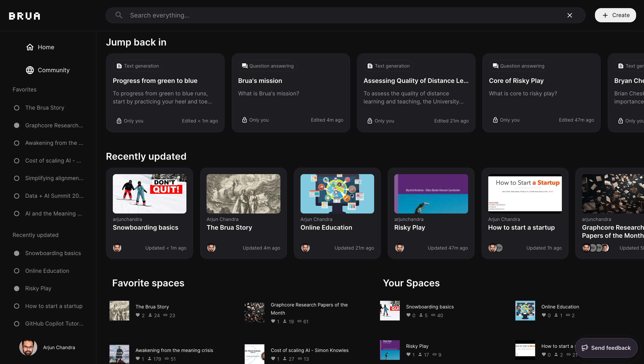
Task: Click the Community globe icon
Action: pyautogui.click(x=30, y=70)
